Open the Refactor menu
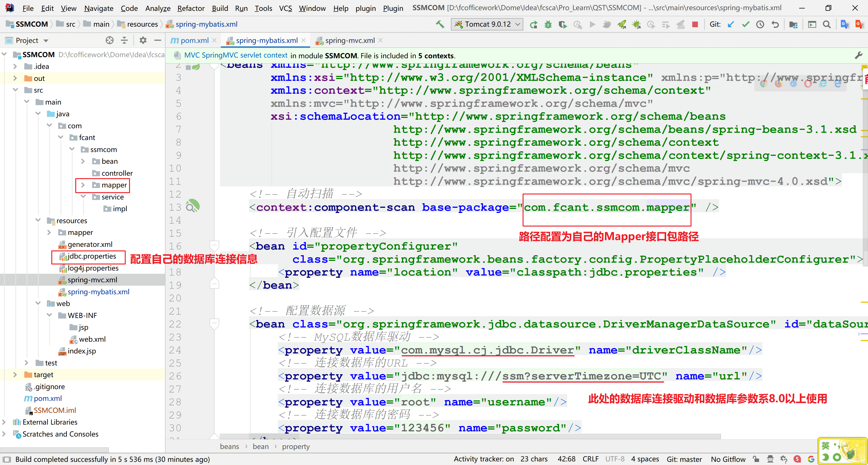Screen dimensions: 868x465 pos(191,8)
